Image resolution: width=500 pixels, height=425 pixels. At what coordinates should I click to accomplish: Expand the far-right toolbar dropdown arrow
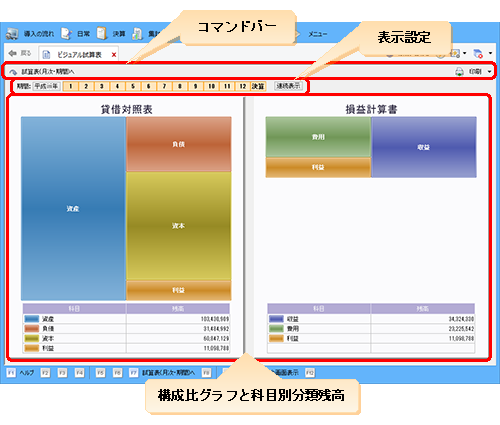pyautogui.click(x=490, y=53)
